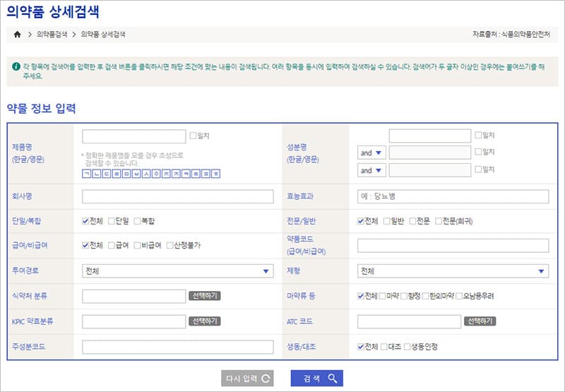
Task: Open the 투여경로 dropdown
Action: point(178,271)
